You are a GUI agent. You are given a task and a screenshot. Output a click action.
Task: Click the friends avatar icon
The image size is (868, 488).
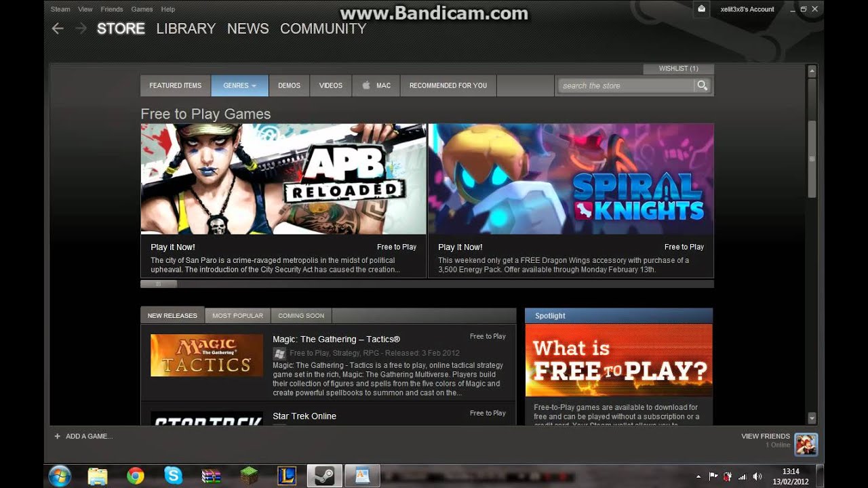coord(806,445)
